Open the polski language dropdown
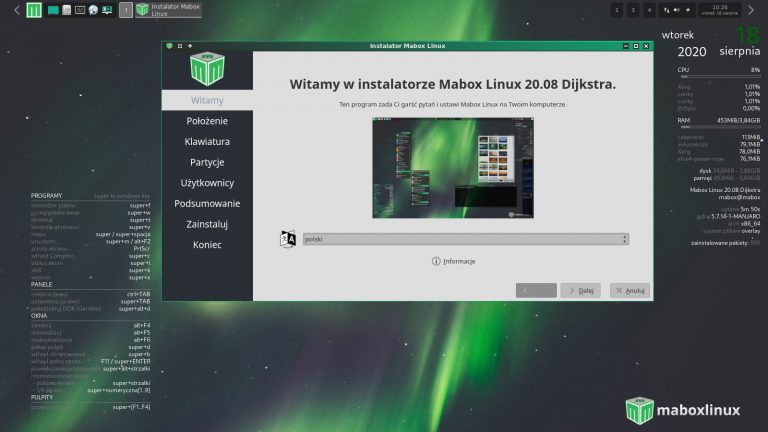This screenshot has width=768, height=432. [x=465, y=239]
